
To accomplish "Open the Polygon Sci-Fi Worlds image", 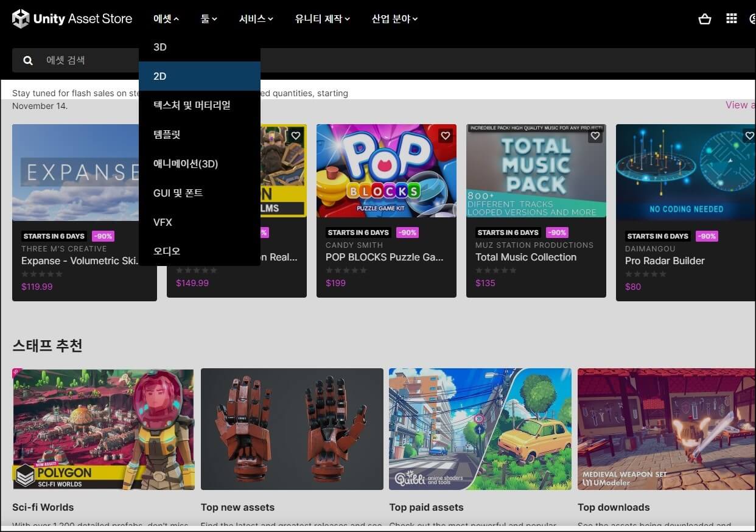I will [x=103, y=429].
